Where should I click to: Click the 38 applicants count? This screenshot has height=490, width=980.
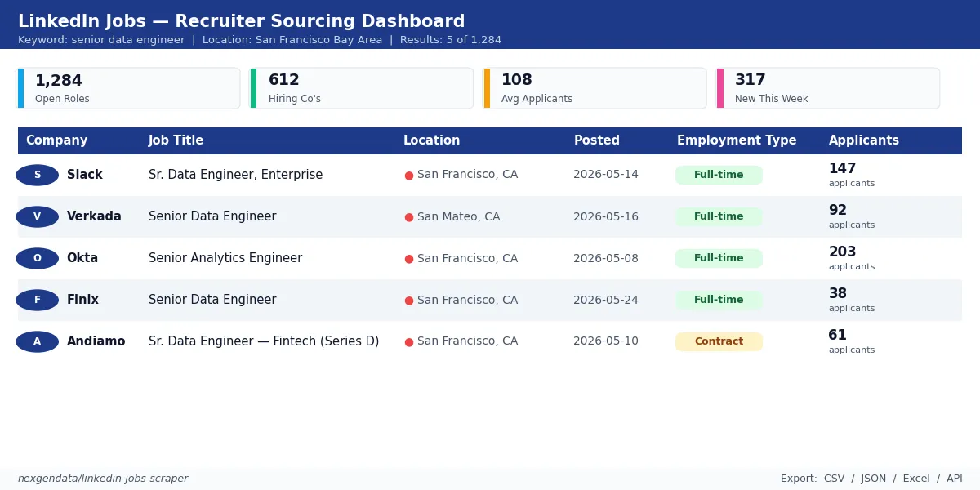pyautogui.click(x=838, y=294)
